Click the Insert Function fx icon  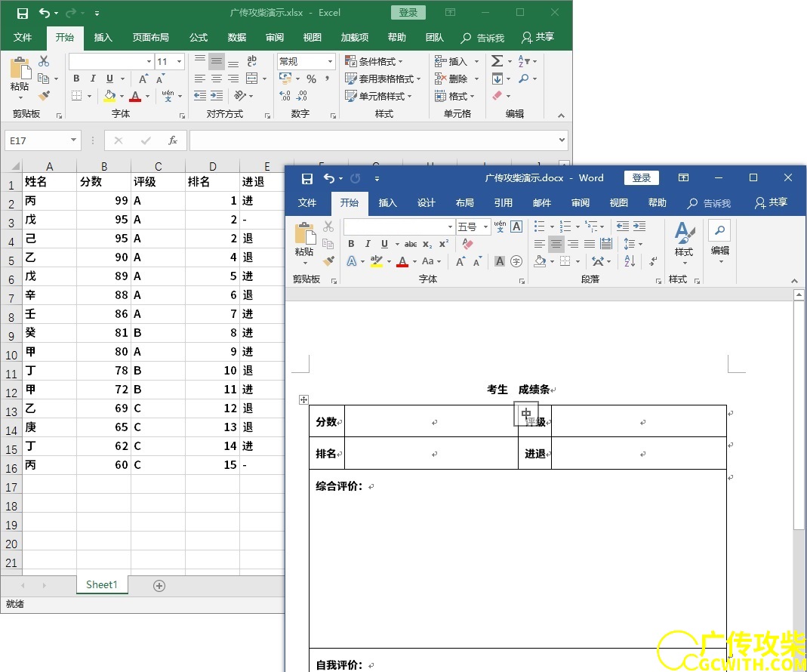pos(173,140)
